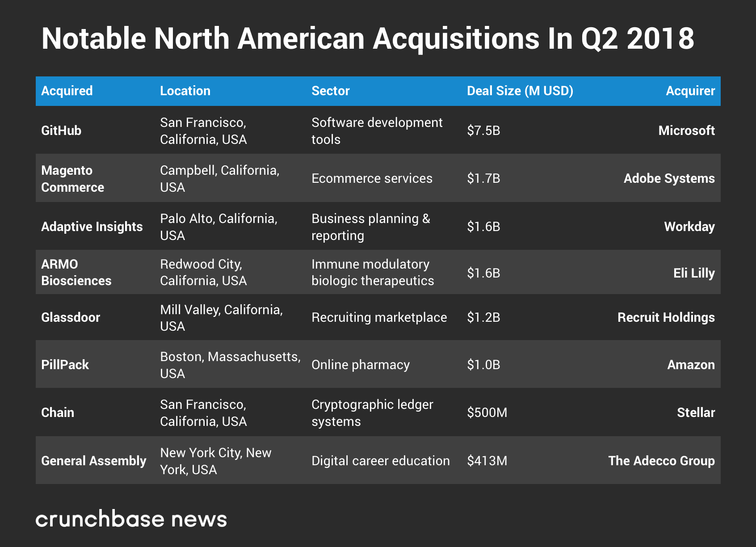Click the GitHub company name
The image size is (756, 547).
click(61, 130)
